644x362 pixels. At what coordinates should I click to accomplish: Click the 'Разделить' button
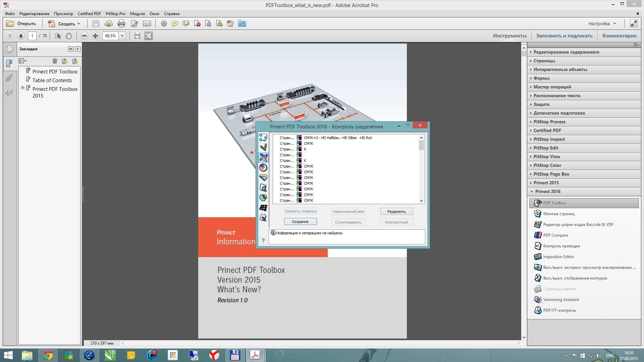coord(396,211)
